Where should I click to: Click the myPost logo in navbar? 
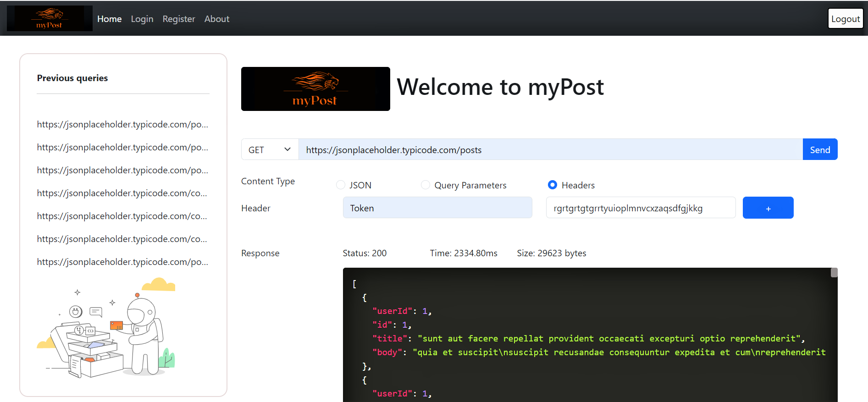pos(50,18)
